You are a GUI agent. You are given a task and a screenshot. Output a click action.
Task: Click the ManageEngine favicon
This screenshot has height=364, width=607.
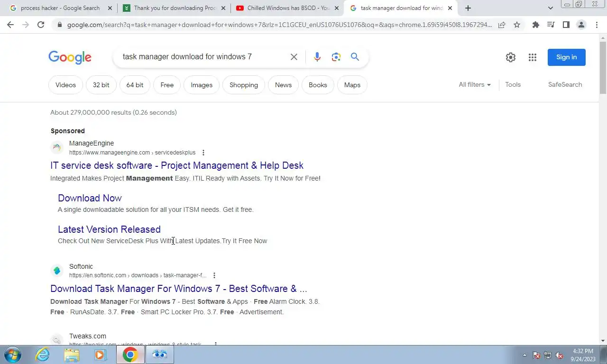(x=57, y=148)
